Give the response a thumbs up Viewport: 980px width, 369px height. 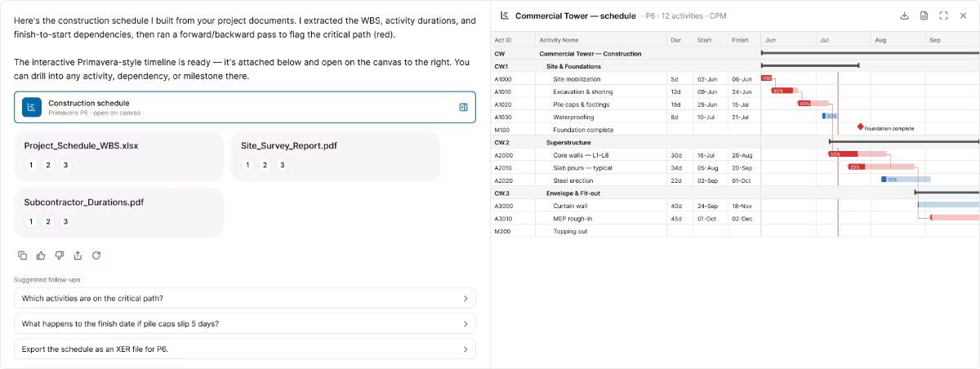click(x=41, y=256)
